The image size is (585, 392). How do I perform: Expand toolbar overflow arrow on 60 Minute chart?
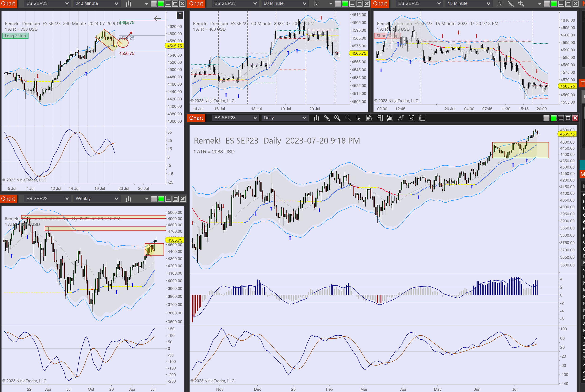331,4
